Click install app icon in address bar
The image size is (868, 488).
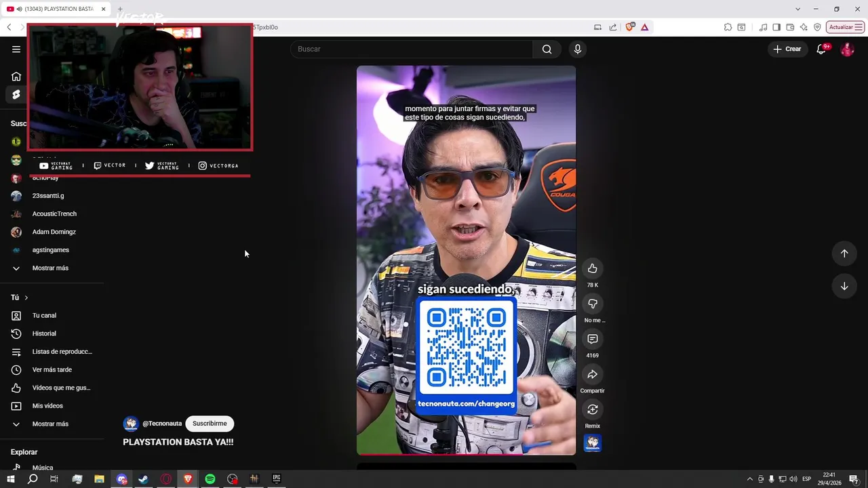597,27
